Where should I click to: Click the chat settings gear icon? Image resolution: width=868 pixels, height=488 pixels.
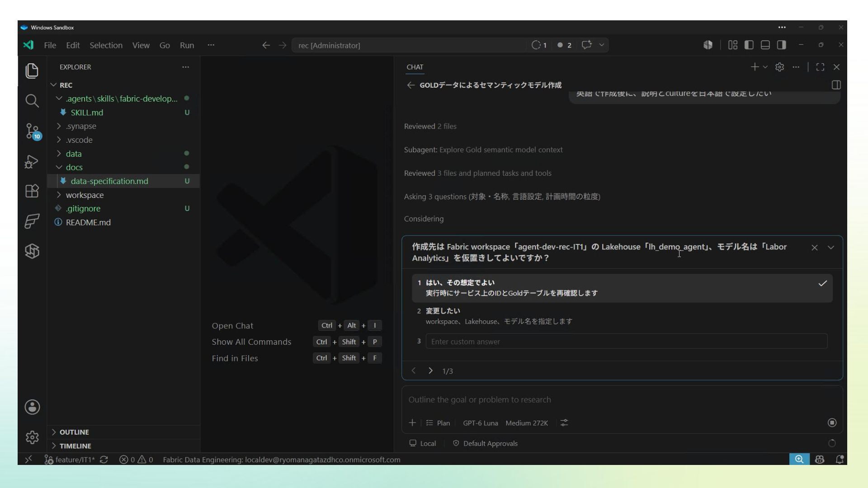(x=779, y=67)
